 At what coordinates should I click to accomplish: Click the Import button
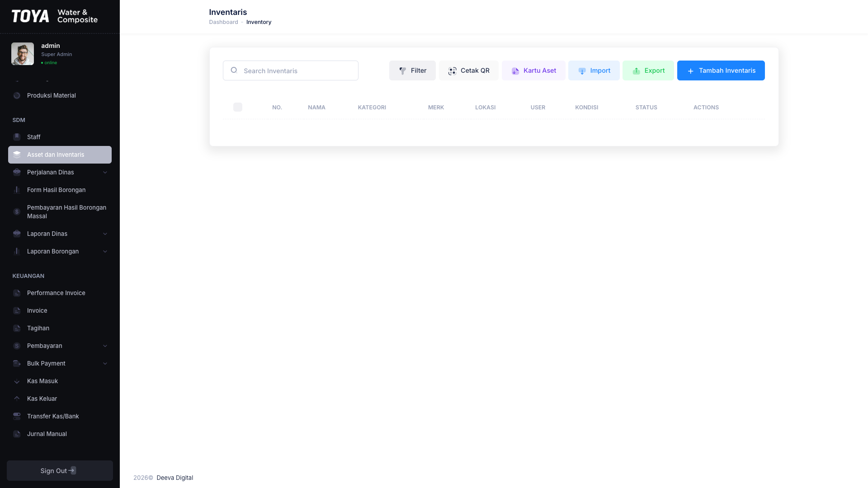tap(594, 70)
